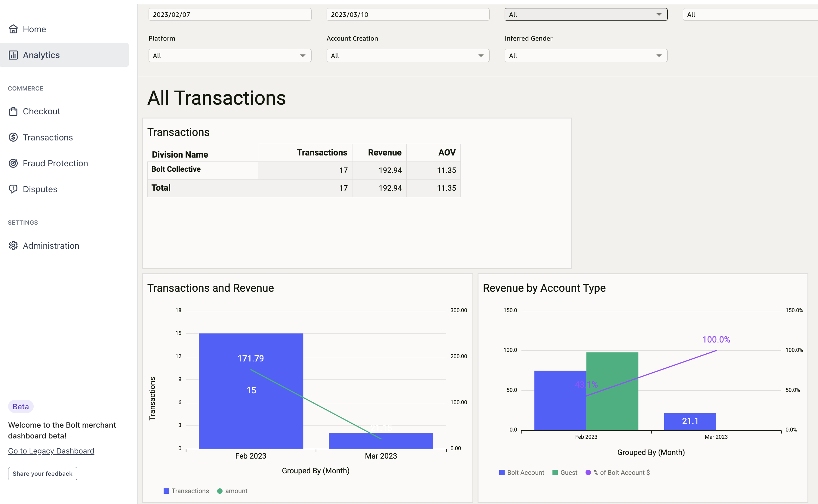Click the Disputes speech bubble icon
The image size is (818, 504).
point(13,189)
